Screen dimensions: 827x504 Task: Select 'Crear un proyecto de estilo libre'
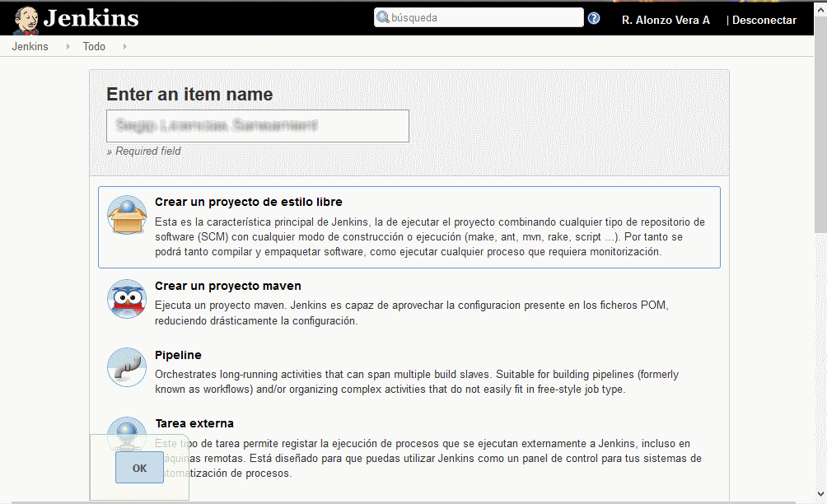click(x=249, y=202)
